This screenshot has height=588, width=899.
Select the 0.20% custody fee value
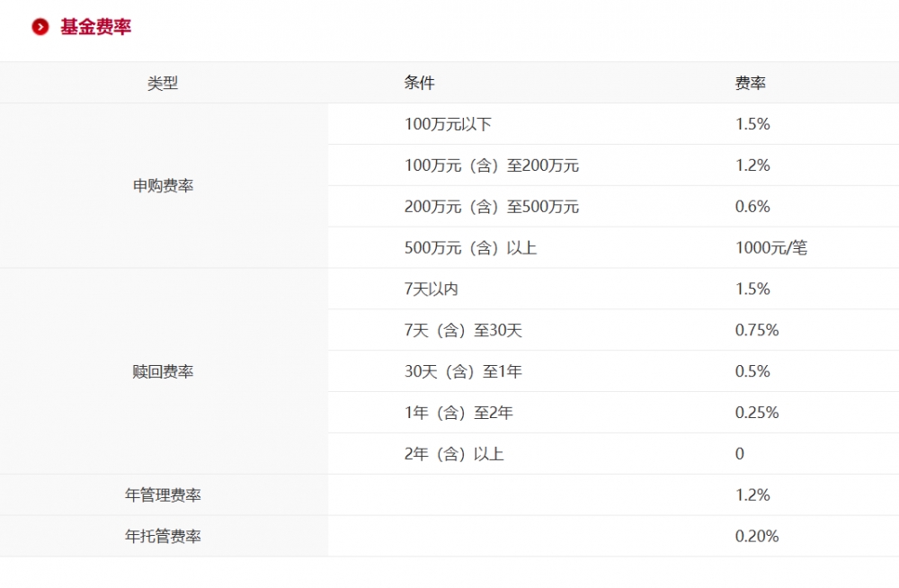click(x=756, y=535)
